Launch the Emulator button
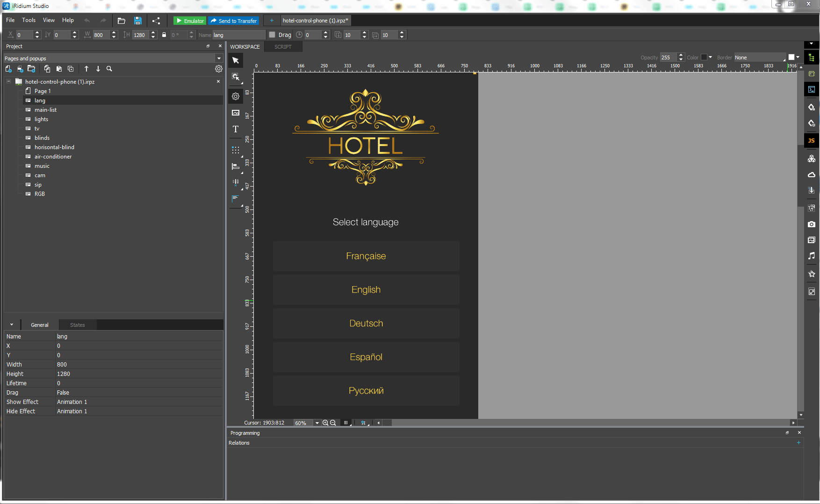 [x=190, y=21]
